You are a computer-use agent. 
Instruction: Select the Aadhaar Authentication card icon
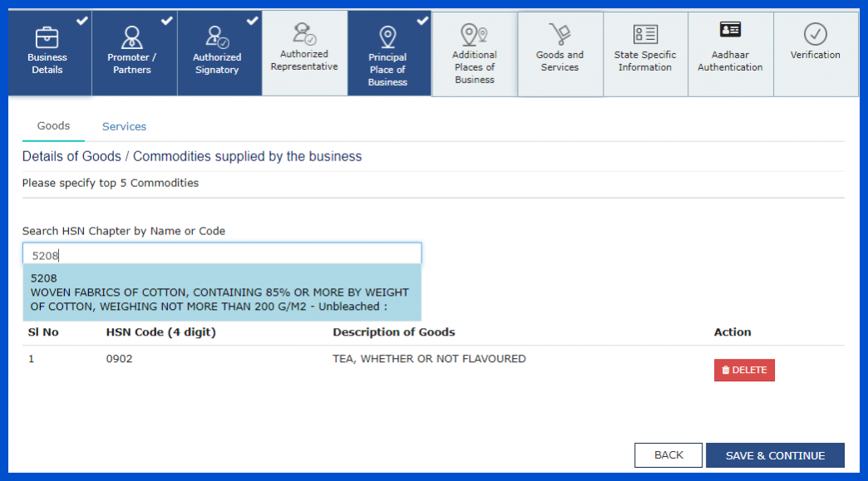pyautogui.click(x=730, y=29)
